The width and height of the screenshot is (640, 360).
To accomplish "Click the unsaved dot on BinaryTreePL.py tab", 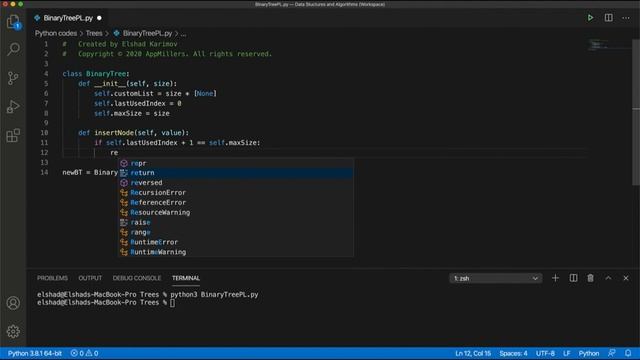I will pyautogui.click(x=99, y=18).
